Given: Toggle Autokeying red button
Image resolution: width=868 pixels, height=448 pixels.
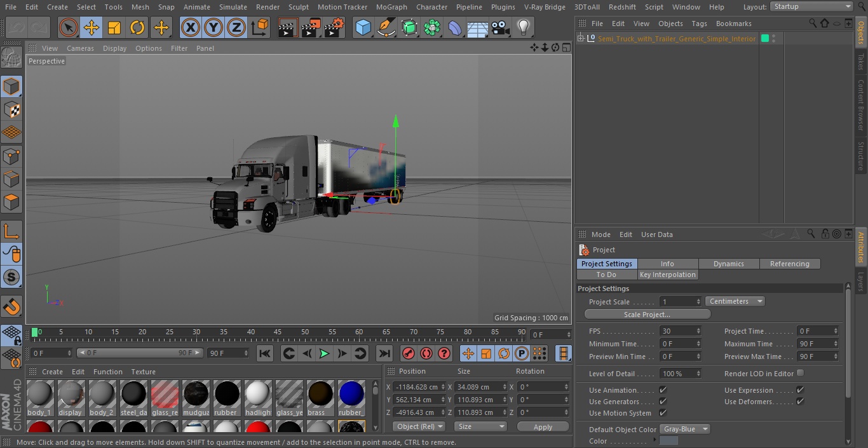Looking at the screenshot, I should [x=426, y=353].
